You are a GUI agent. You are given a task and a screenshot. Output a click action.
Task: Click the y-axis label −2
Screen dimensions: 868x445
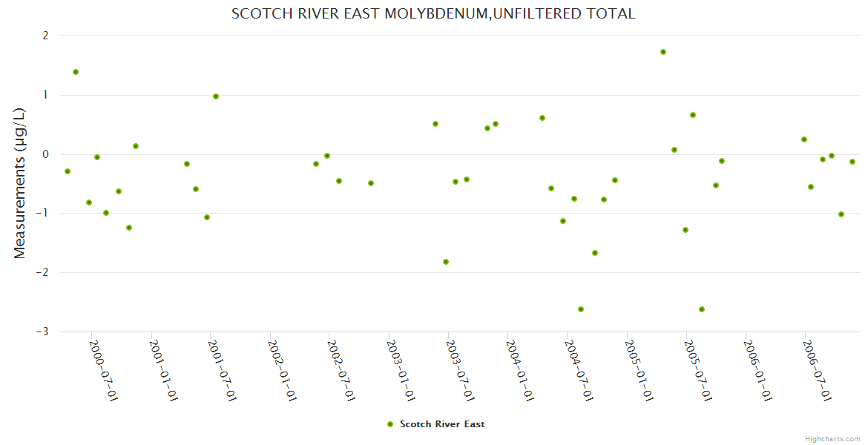pyautogui.click(x=42, y=272)
